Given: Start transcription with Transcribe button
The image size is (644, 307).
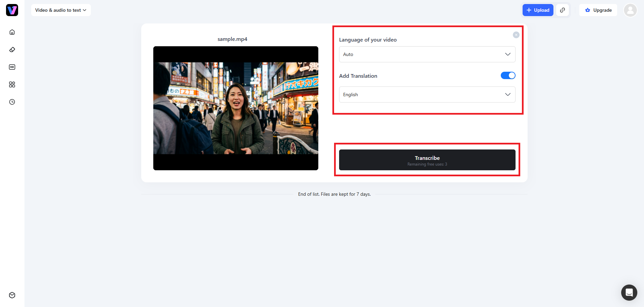Looking at the screenshot, I should click(x=427, y=160).
